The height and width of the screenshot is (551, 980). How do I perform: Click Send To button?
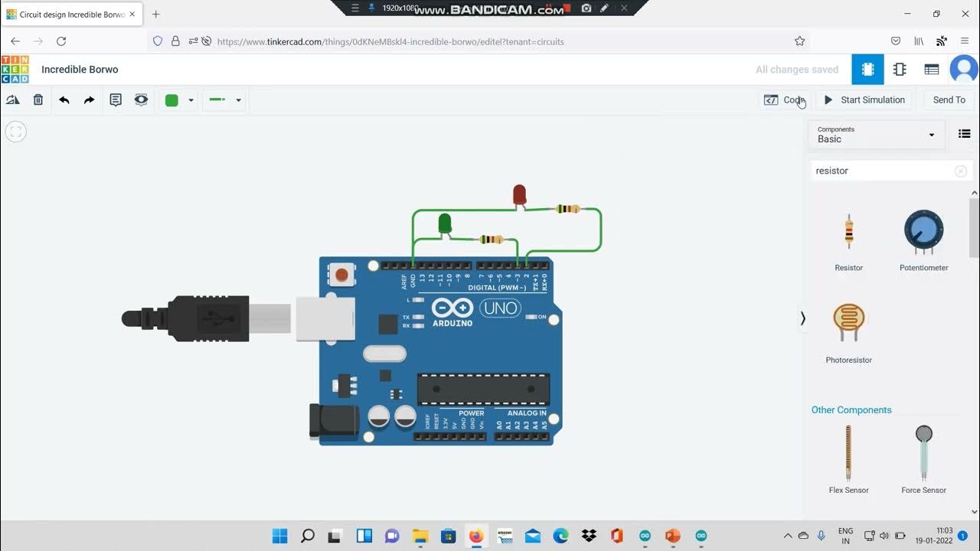(949, 100)
